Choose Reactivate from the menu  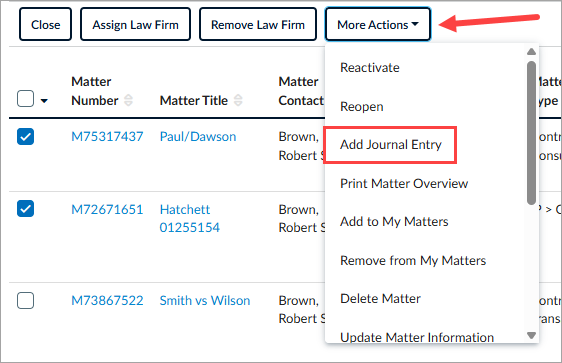coord(370,67)
